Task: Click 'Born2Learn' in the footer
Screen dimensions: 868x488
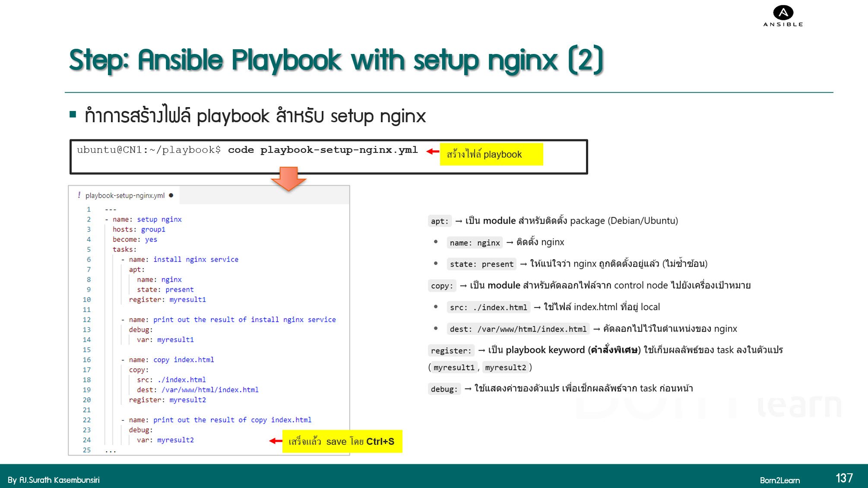Action: pyautogui.click(x=779, y=480)
